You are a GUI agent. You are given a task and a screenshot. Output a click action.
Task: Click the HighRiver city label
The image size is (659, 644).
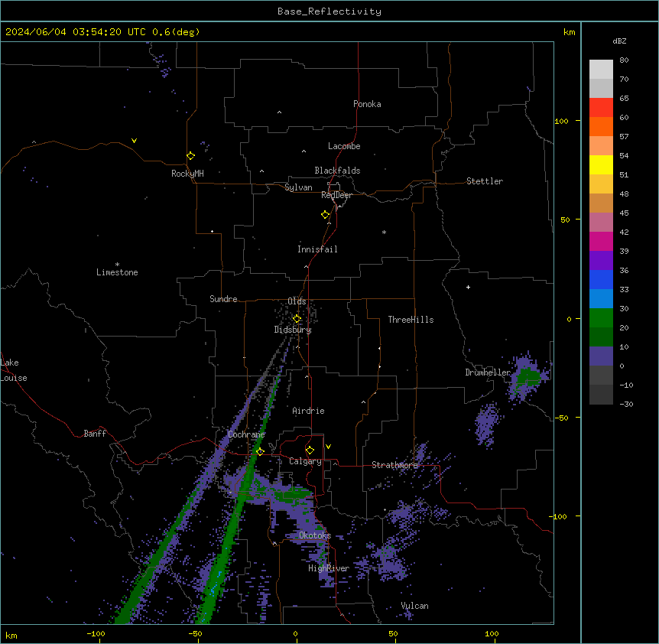(x=329, y=568)
